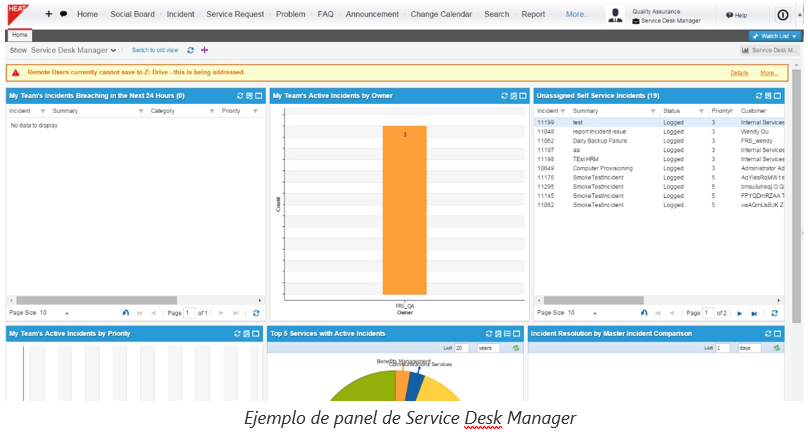This screenshot has width=808, height=432.
Task: Click the plus icon to create new record
Action: point(48,14)
